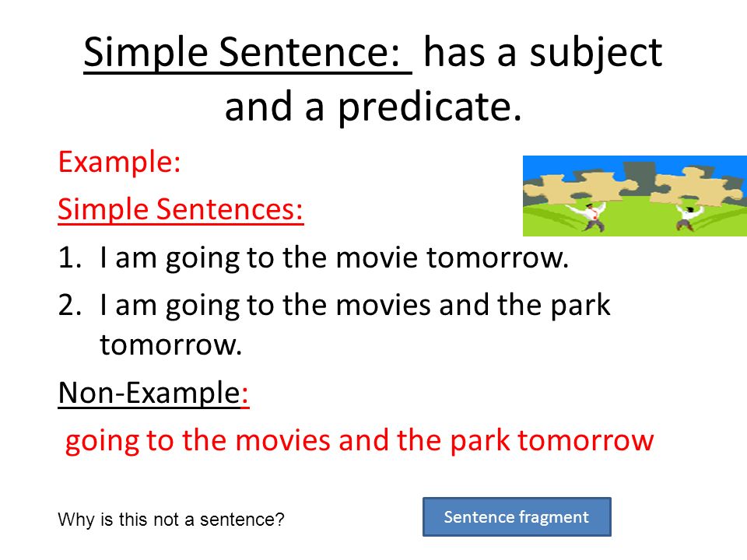Click the number 2 list marker

click(69, 305)
